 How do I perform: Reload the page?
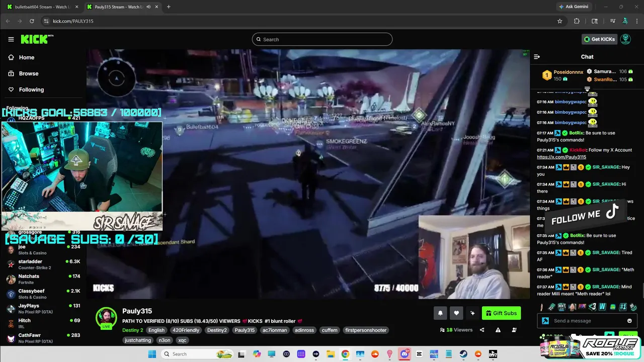pos(32,21)
